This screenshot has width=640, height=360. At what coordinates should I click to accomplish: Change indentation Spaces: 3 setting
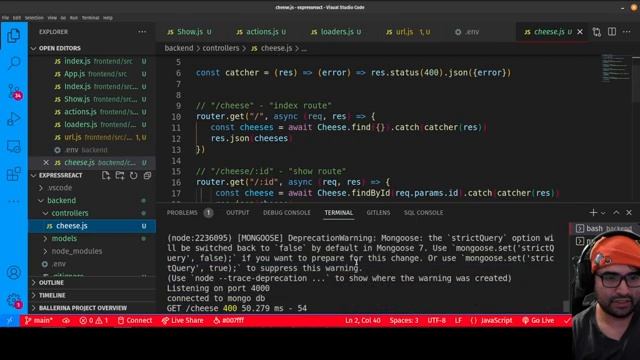[404, 321]
